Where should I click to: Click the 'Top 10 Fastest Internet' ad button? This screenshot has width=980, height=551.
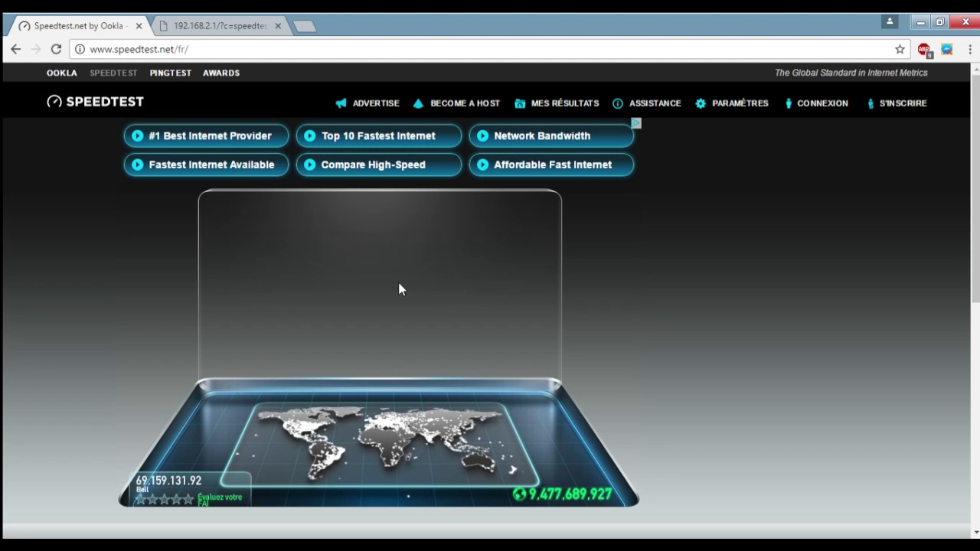point(379,135)
